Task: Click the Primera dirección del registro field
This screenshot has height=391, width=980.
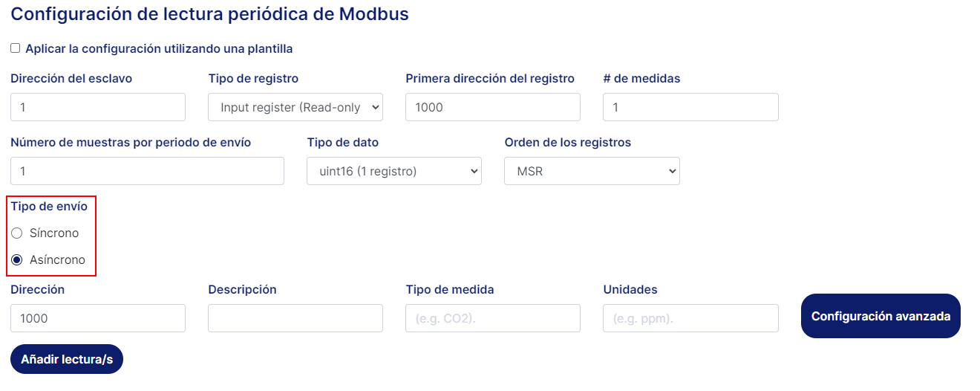Action: pyautogui.click(x=492, y=107)
